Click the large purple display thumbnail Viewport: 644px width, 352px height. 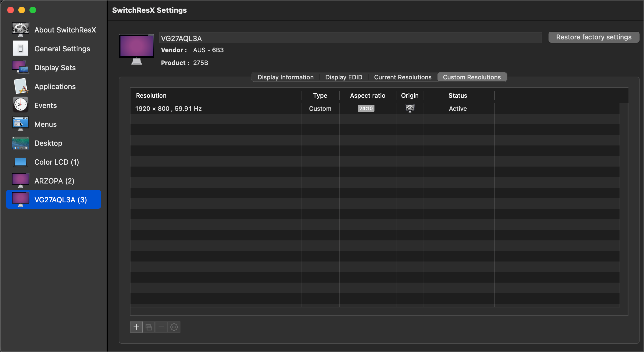[137, 49]
